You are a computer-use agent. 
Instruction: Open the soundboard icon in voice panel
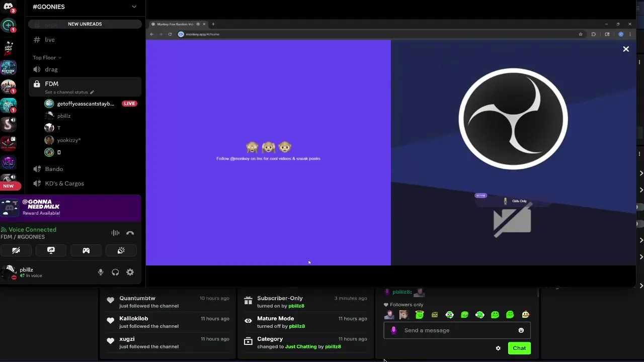click(121, 250)
